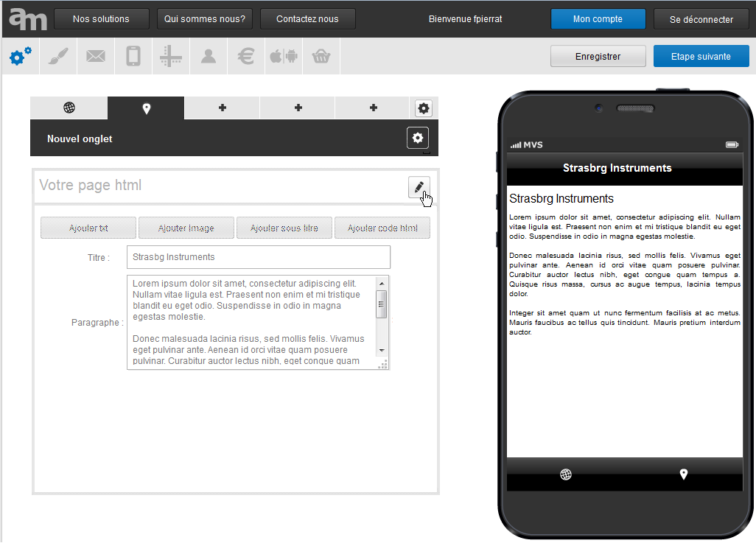Select the paintbrush design icon
Image resolution: width=756 pixels, height=543 pixels.
58,56
